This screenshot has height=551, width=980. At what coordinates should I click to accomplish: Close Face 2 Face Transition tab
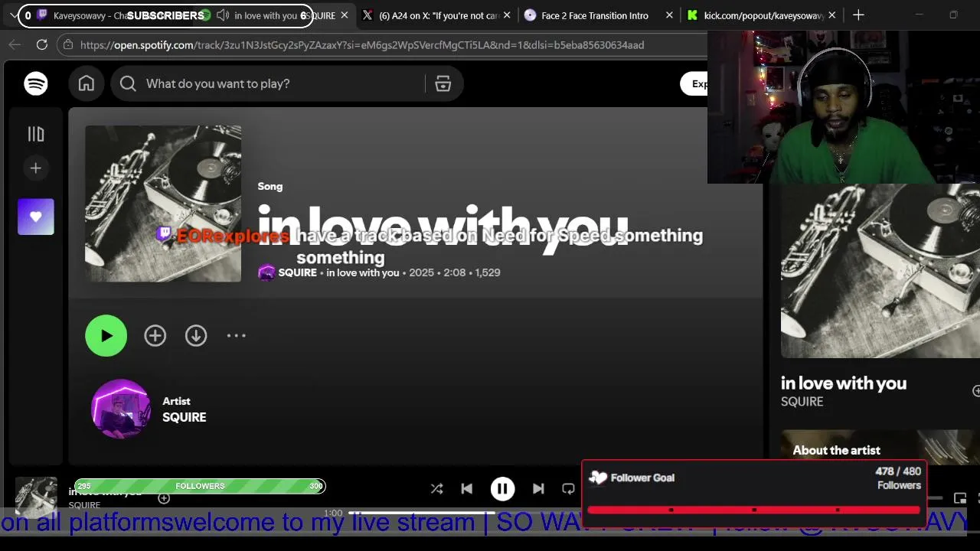pos(670,15)
